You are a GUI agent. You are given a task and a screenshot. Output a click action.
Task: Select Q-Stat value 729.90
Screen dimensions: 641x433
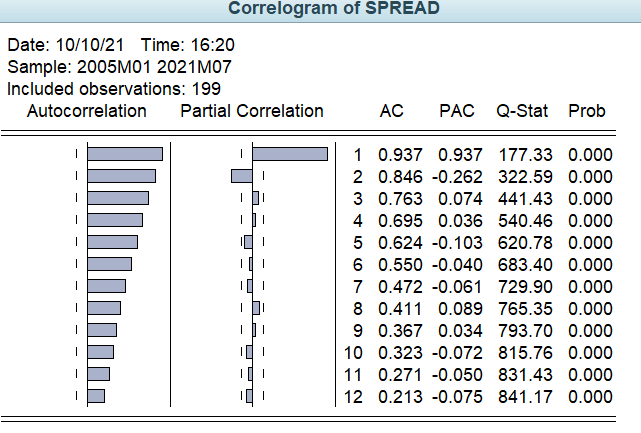pyautogui.click(x=525, y=287)
